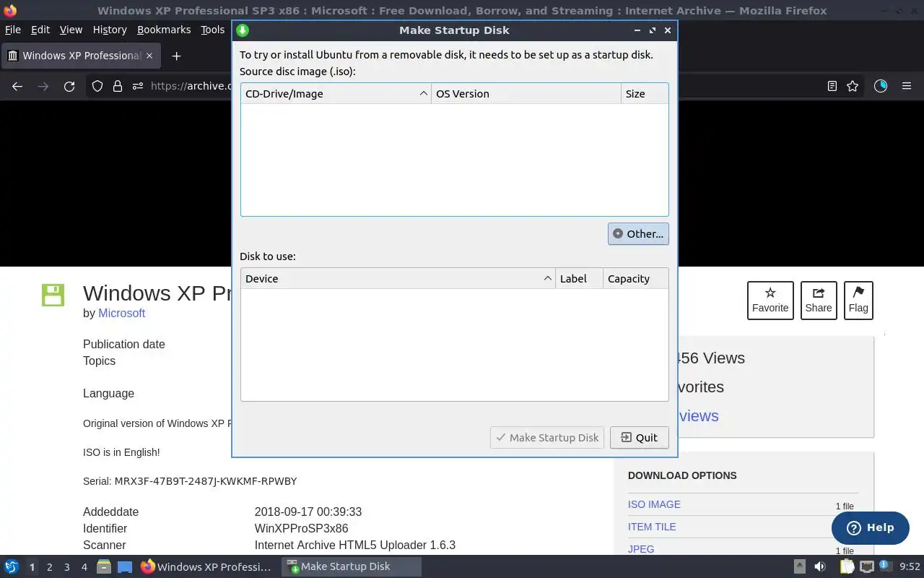Click the Flag button on archive page
This screenshot has height=578, width=924.
coord(858,300)
